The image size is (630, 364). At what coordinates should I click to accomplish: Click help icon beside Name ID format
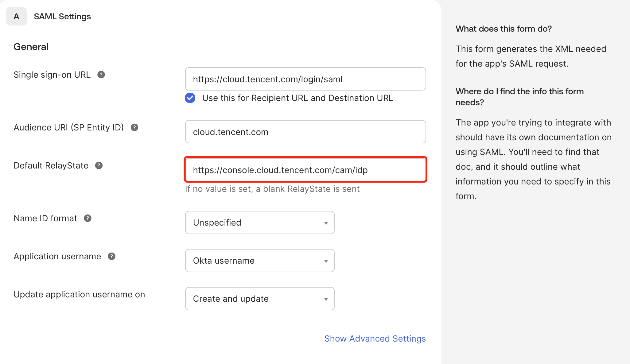tap(87, 218)
